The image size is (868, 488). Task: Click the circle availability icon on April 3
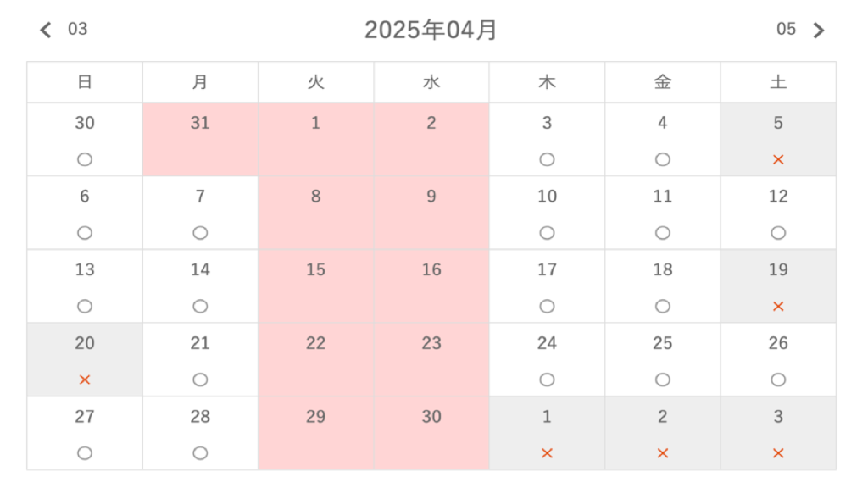point(547,159)
